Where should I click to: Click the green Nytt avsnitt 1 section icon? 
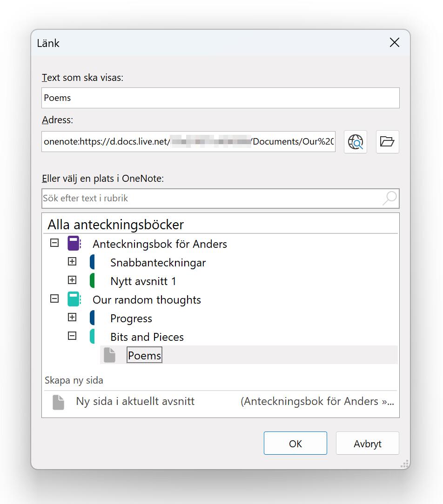pos(92,280)
